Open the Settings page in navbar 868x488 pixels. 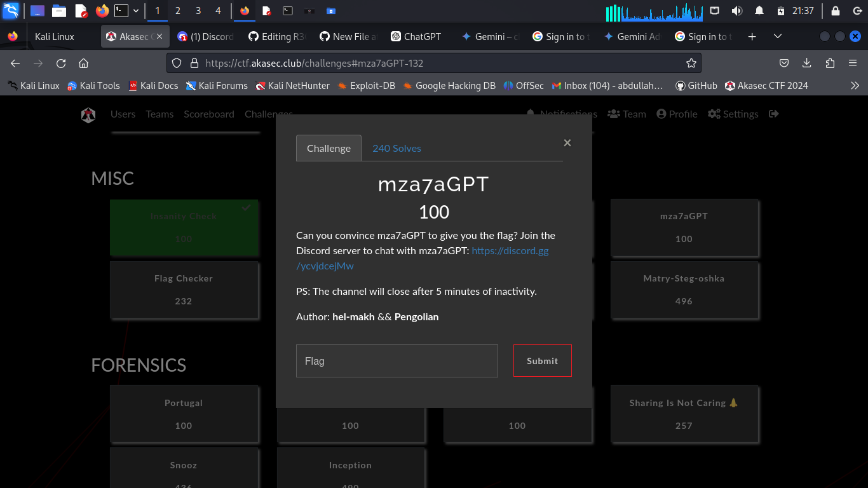733,114
